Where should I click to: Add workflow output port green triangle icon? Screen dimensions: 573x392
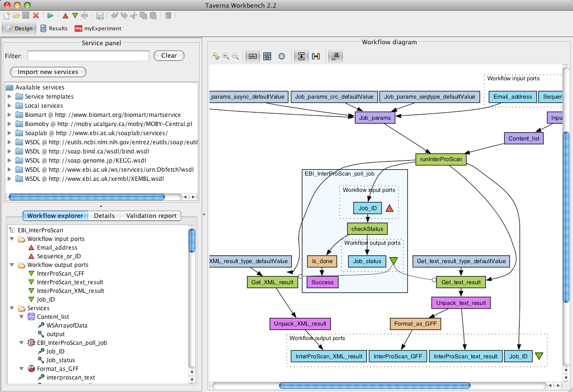point(75,16)
